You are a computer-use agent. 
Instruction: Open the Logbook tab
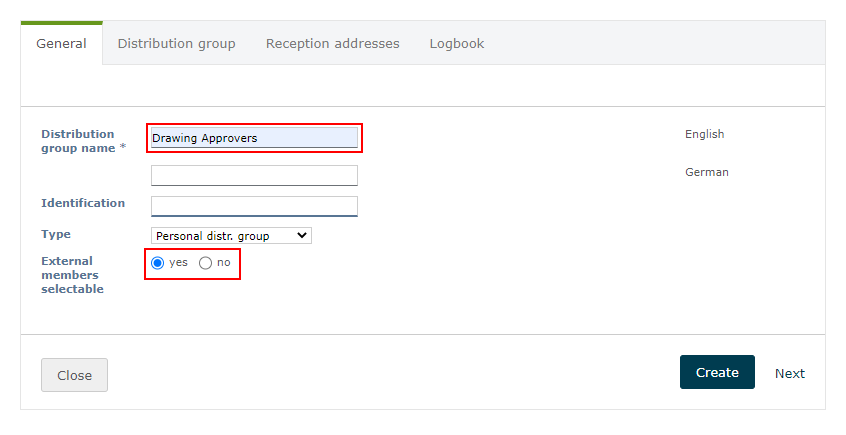click(457, 44)
